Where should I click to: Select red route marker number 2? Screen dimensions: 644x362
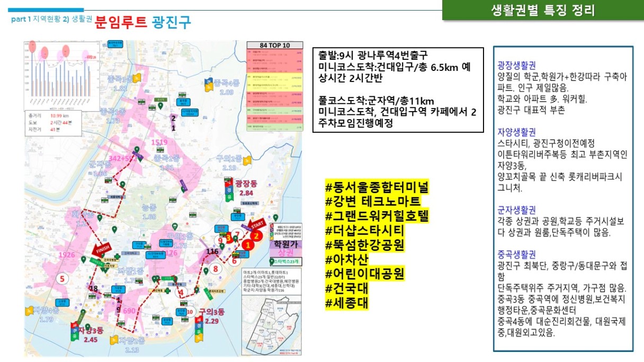point(256,236)
